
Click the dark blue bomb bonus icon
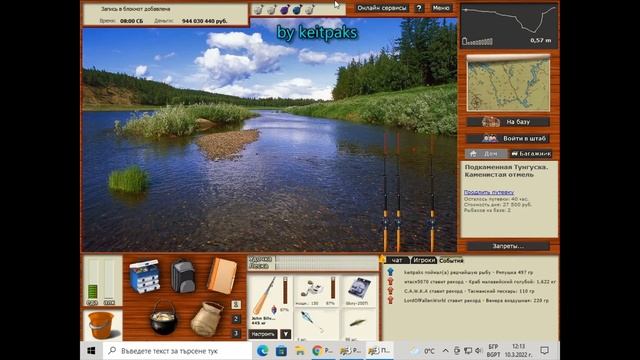[297, 9]
